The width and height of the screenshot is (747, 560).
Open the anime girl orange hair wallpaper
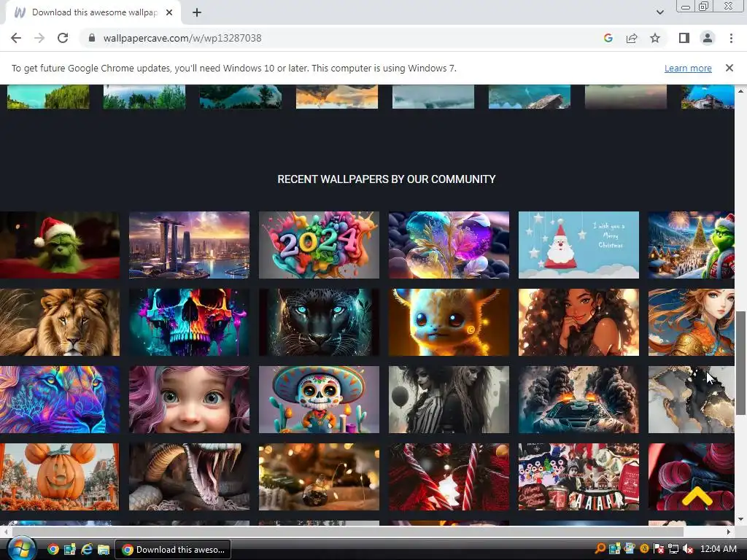coord(692,322)
